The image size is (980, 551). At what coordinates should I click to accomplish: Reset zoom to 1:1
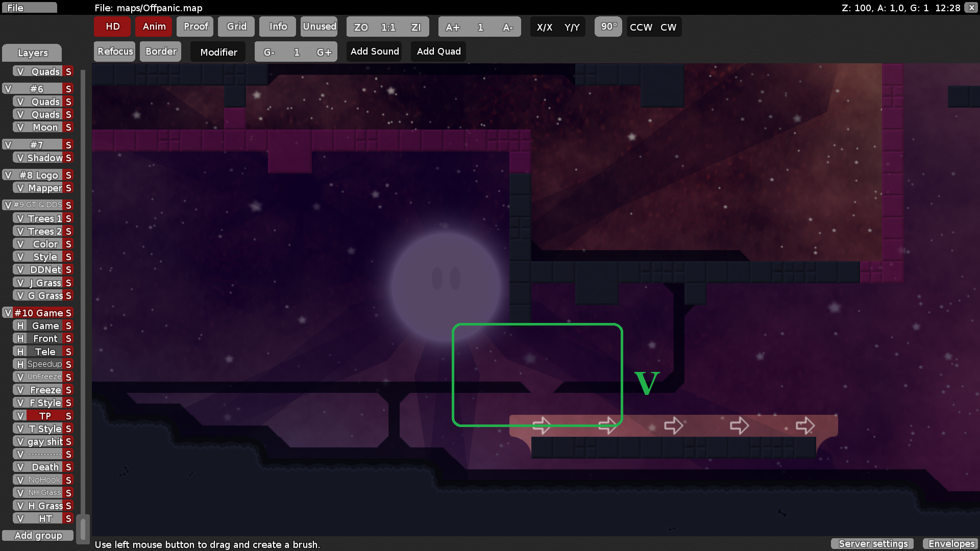pos(387,27)
